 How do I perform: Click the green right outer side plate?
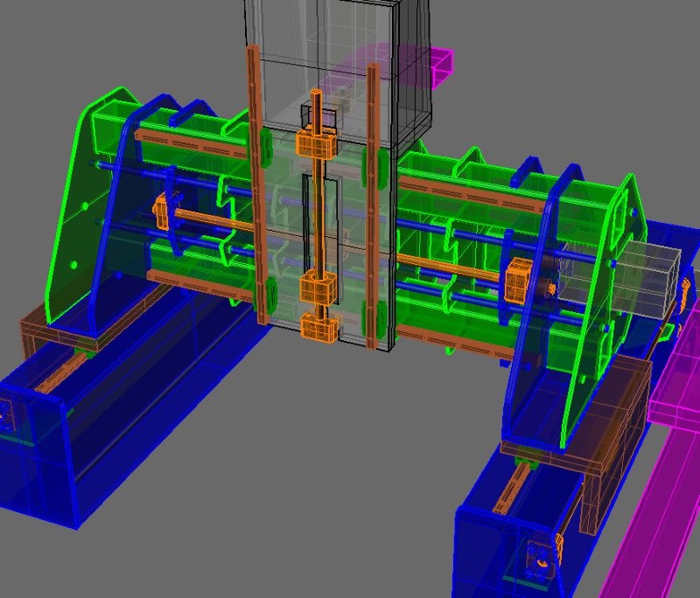612,289
